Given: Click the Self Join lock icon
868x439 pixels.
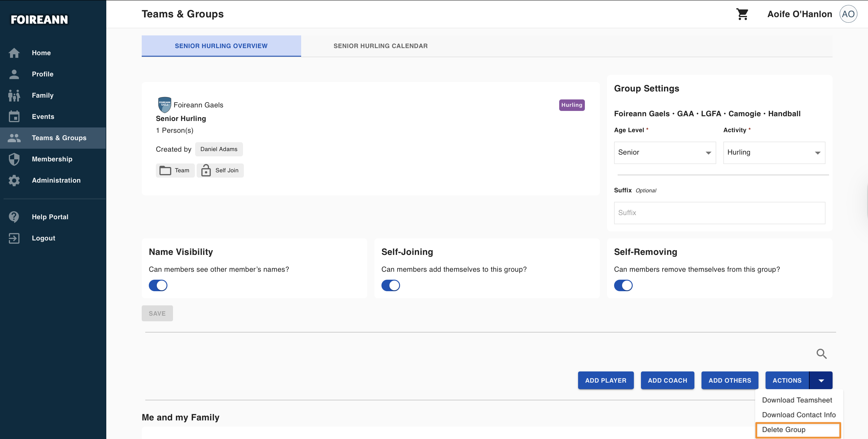Looking at the screenshot, I should coord(206,170).
